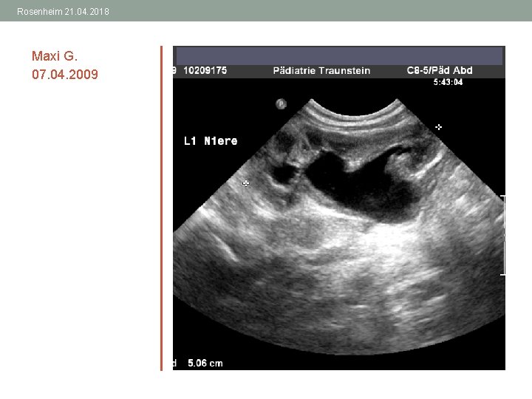Click the round 'P' probe orientation marker
This screenshot has height=399, width=532.
281,103
